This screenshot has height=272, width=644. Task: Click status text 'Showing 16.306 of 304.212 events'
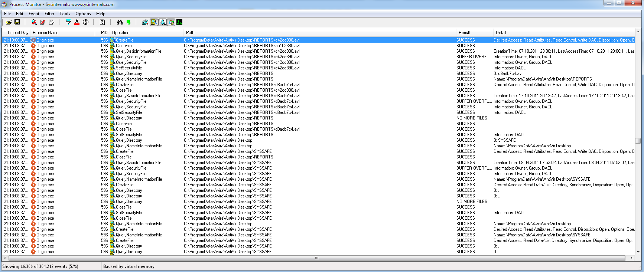point(36,266)
